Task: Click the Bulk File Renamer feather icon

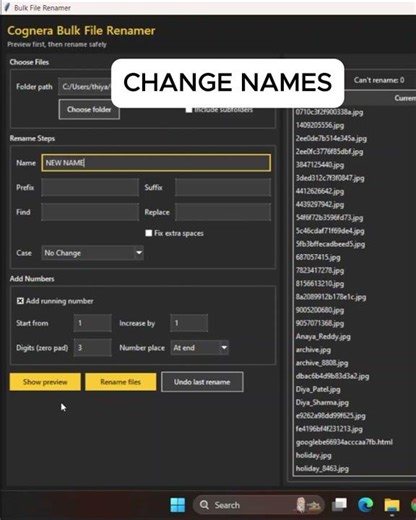Action: point(7,7)
